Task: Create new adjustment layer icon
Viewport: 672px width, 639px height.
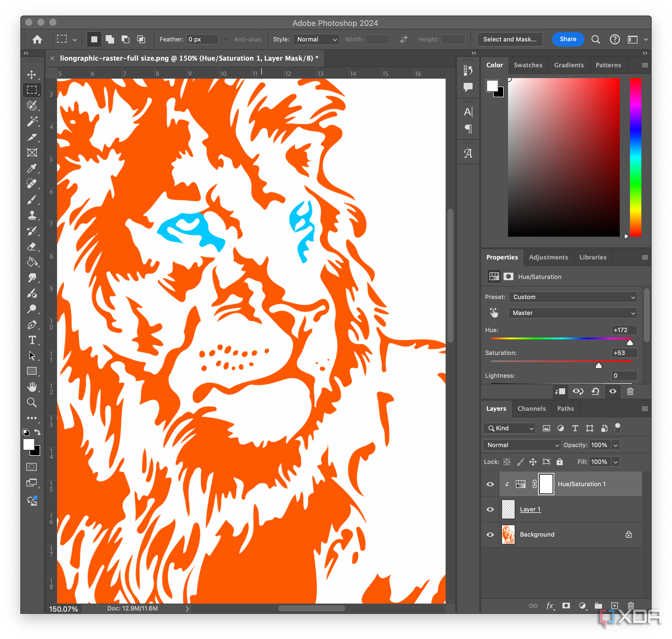Action: coord(583,605)
